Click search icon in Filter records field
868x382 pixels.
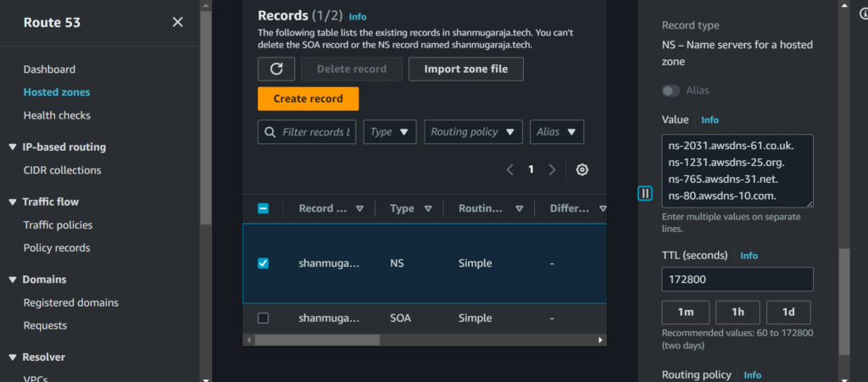(270, 132)
